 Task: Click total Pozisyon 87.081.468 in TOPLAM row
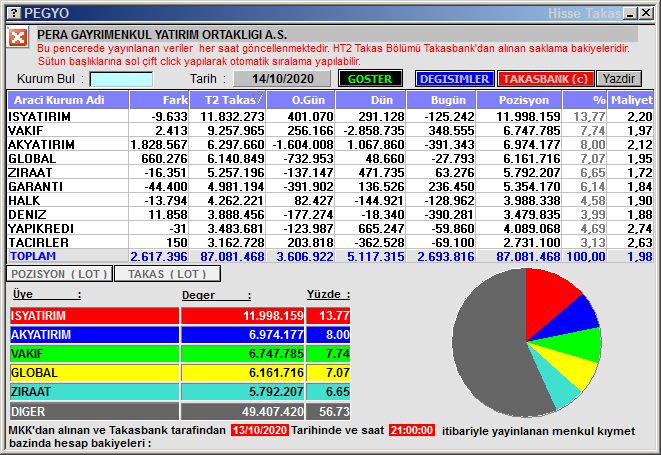528,256
